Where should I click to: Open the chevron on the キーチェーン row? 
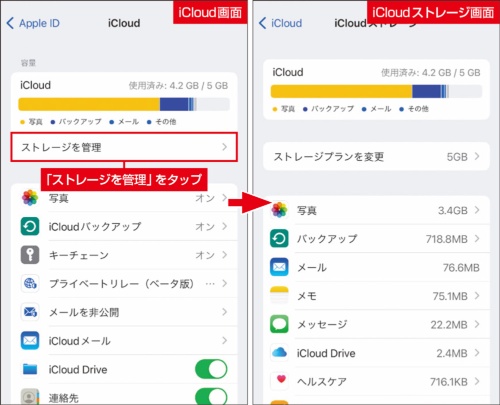225,255
